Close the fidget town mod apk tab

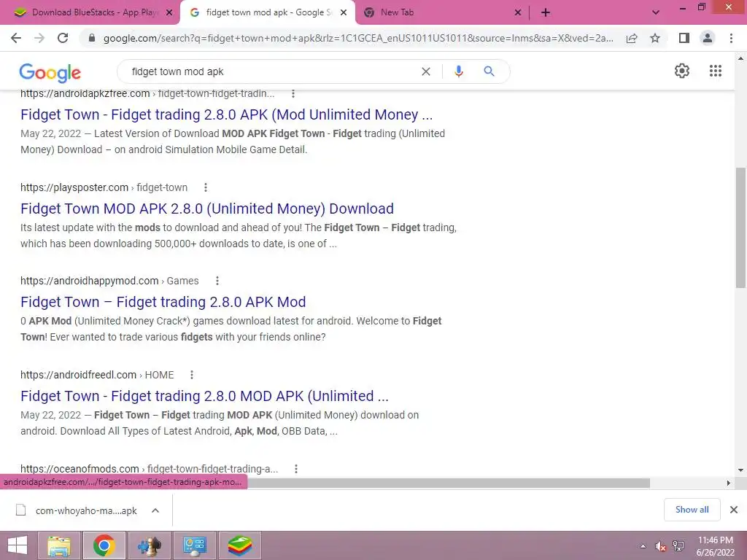point(344,13)
